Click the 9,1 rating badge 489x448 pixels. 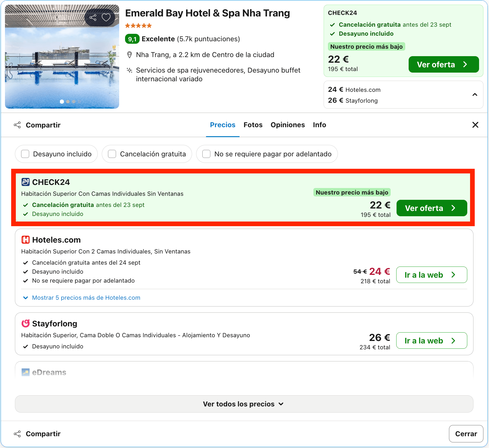132,39
